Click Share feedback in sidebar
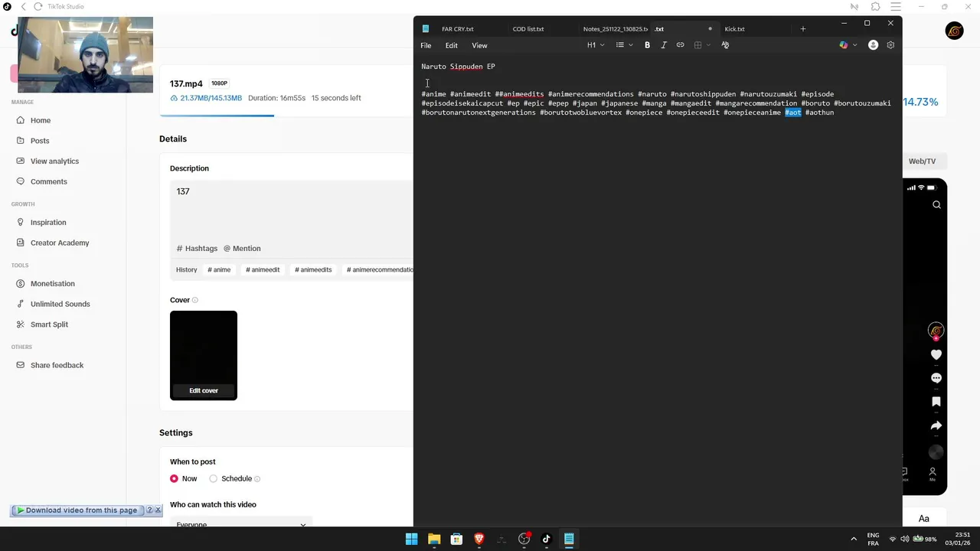This screenshot has width=980, height=551. tap(57, 365)
